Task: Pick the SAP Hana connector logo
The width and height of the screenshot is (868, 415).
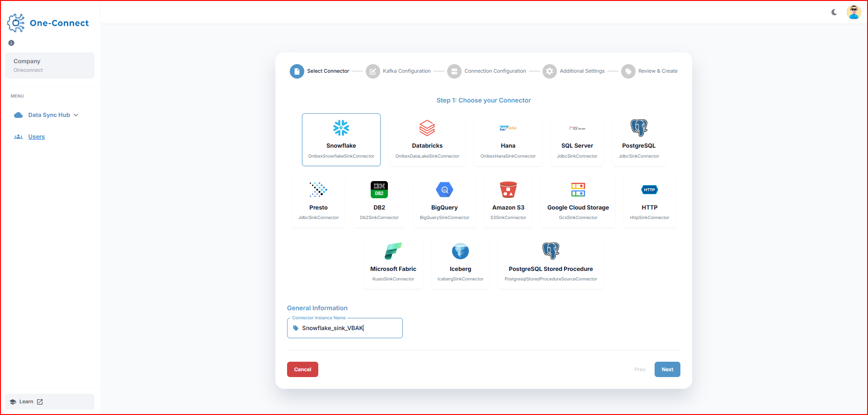Action: point(508,128)
